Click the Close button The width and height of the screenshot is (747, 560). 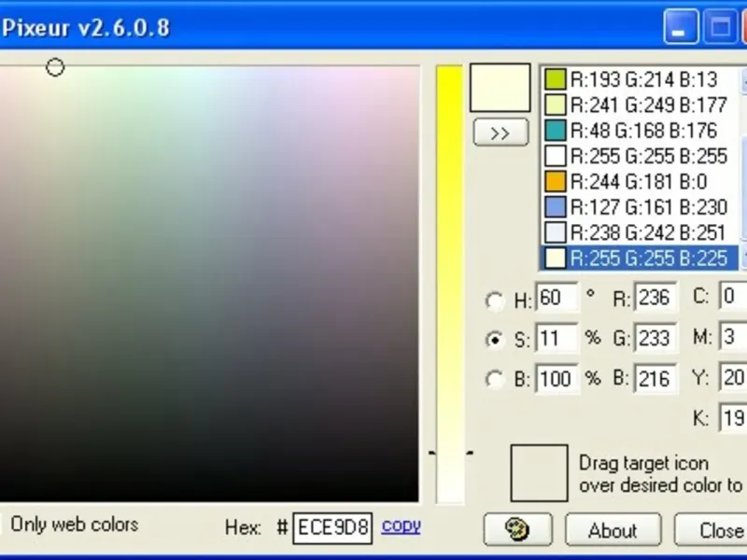(711, 529)
